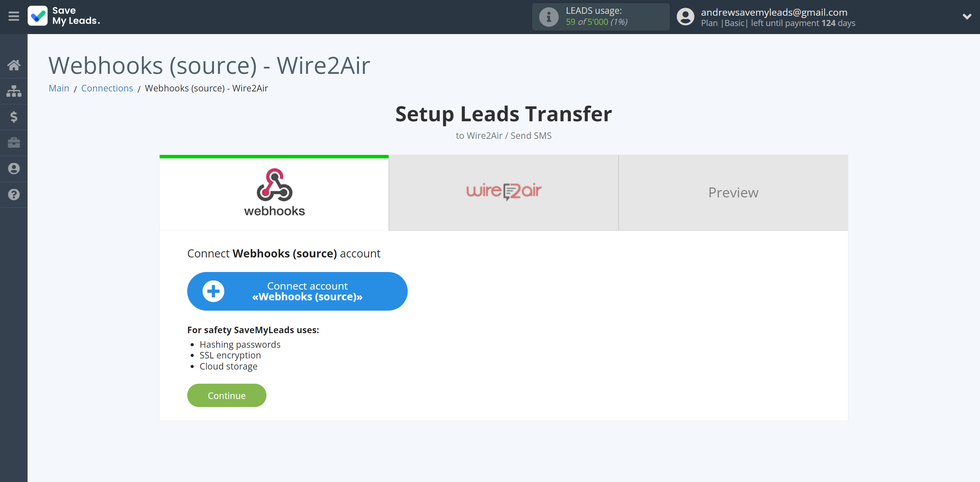Click the Wire2Air logo icon
This screenshot has height=482, width=980.
(x=504, y=192)
